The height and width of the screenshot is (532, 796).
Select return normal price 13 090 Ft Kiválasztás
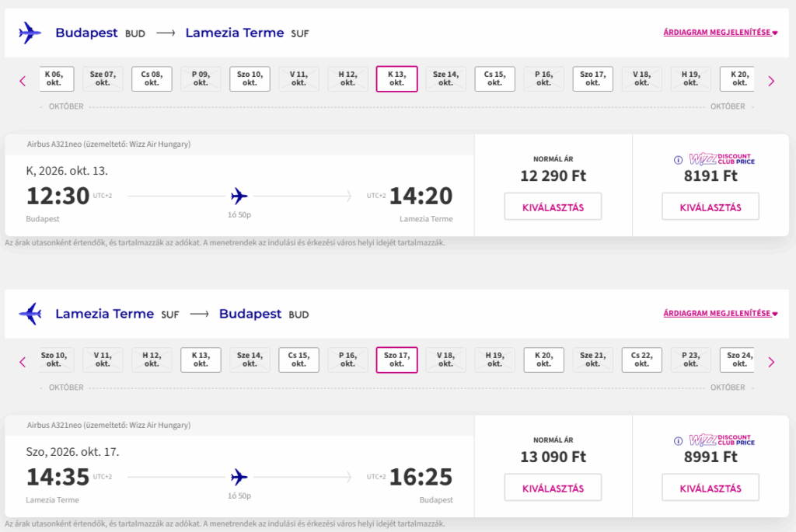553,488
